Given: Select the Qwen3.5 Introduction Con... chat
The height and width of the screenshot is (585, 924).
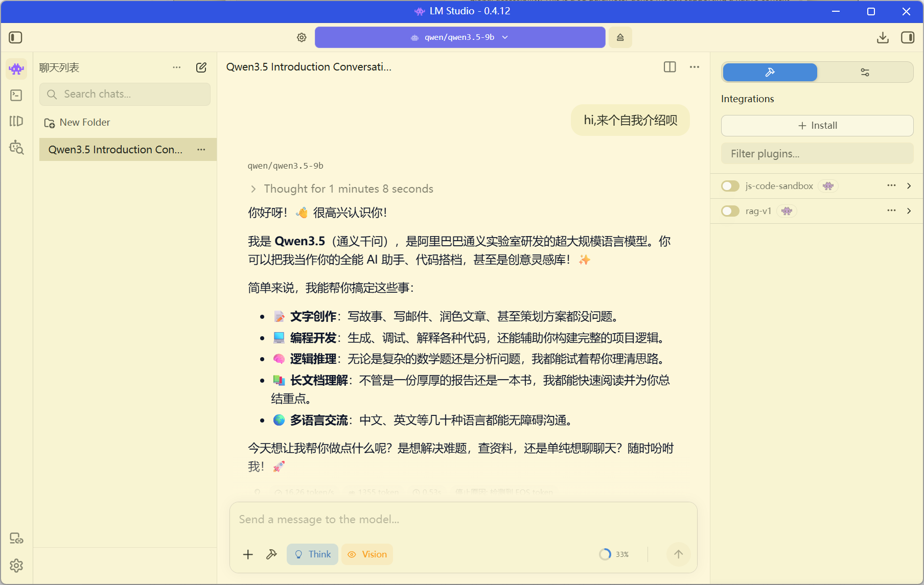Looking at the screenshot, I should pyautogui.click(x=128, y=150).
